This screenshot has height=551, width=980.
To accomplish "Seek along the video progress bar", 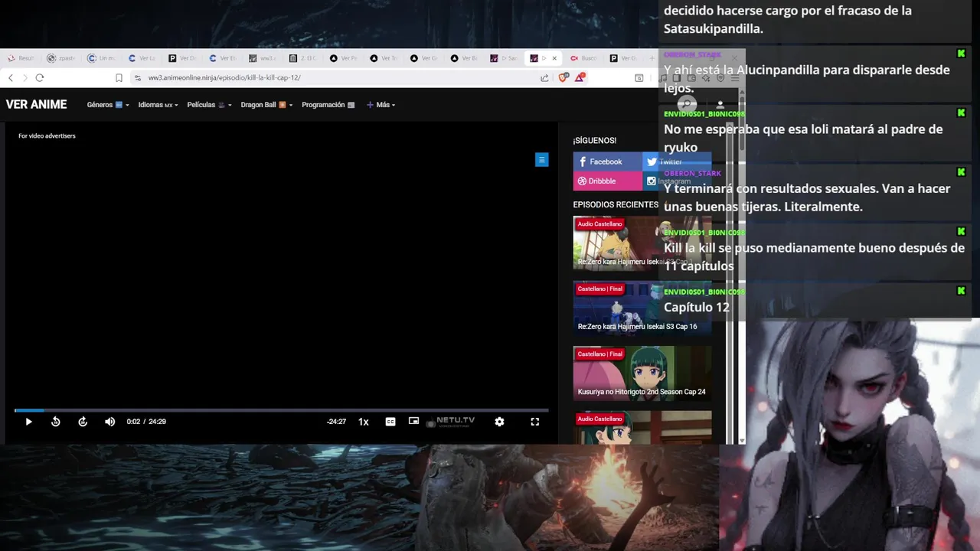I will point(281,410).
